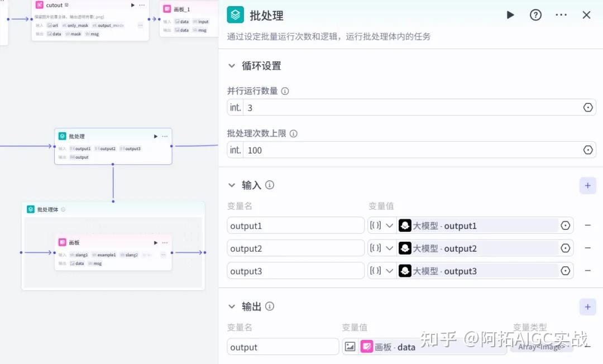Screen dimensions: 603x364
Task: Click the info icon beside 并行运行数量
Action: coord(285,91)
